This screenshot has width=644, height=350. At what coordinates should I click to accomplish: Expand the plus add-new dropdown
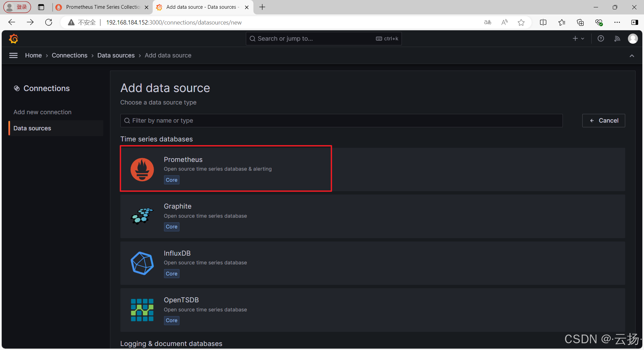click(578, 39)
